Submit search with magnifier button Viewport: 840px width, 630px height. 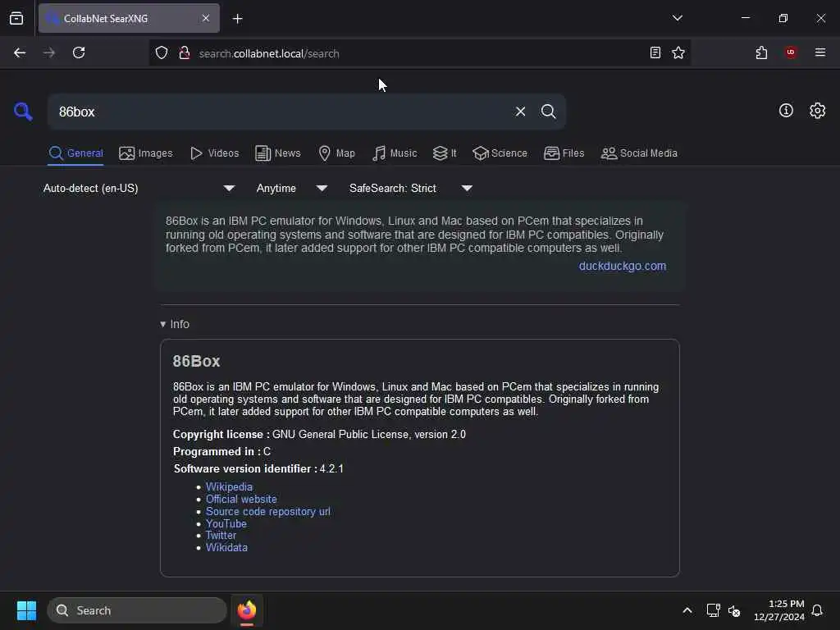click(x=548, y=112)
